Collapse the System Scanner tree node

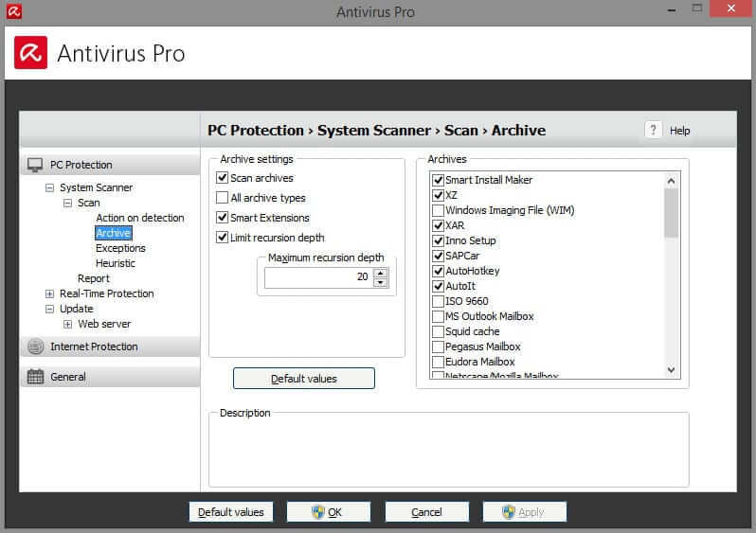[x=49, y=187]
